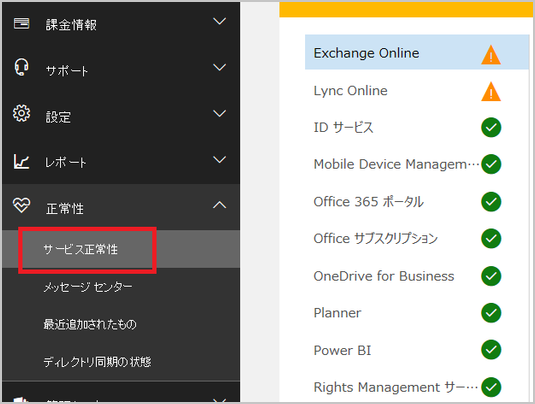Click the billing card icon beside 課金情報
The image size is (535, 404).
pos(21,24)
